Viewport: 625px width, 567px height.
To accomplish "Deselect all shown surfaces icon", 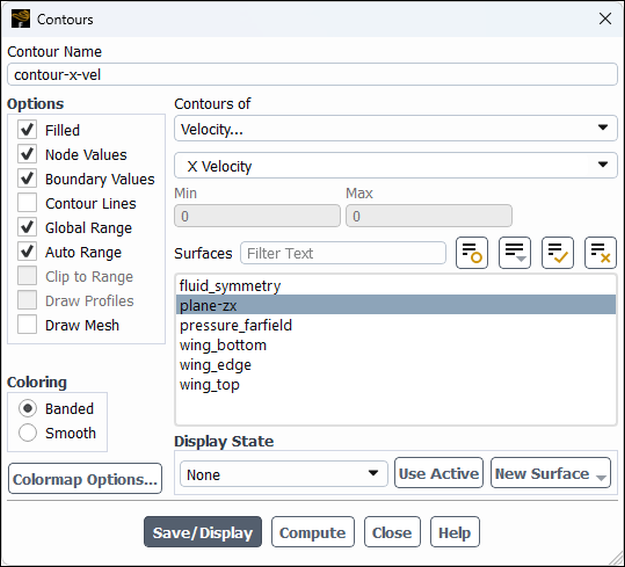I will (600, 253).
